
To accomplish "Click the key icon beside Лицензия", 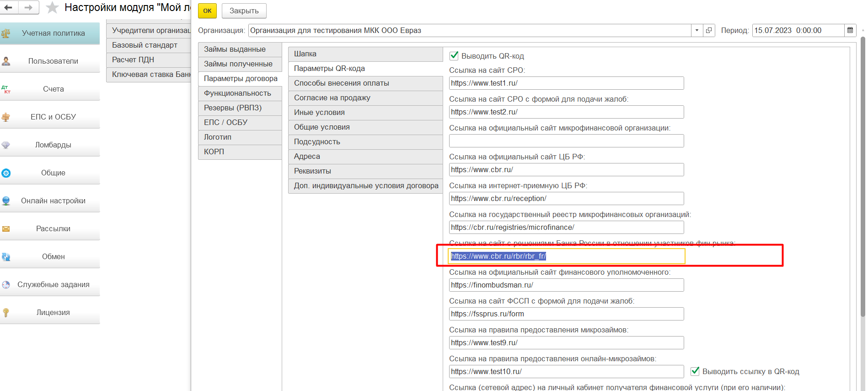I will click(6, 313).
